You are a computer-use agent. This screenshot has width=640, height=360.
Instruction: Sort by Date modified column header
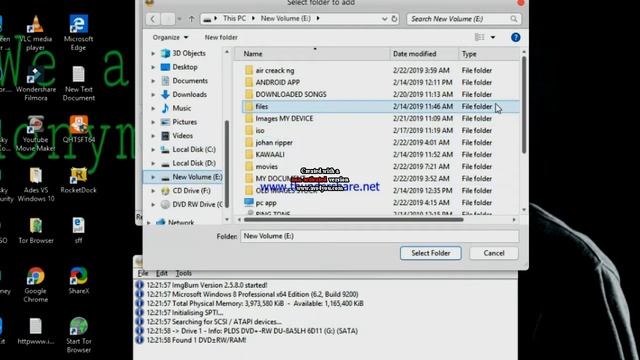point(424,54)
